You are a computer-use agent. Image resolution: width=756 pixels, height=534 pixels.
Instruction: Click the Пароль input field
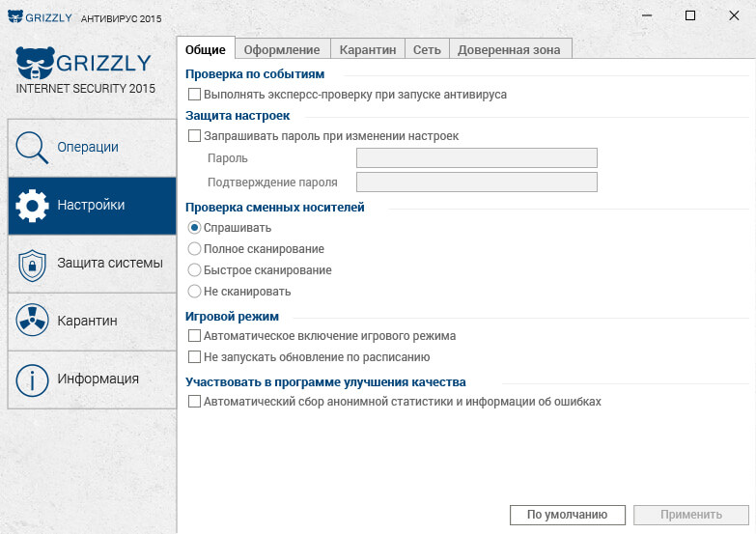(x=476, y=157)
